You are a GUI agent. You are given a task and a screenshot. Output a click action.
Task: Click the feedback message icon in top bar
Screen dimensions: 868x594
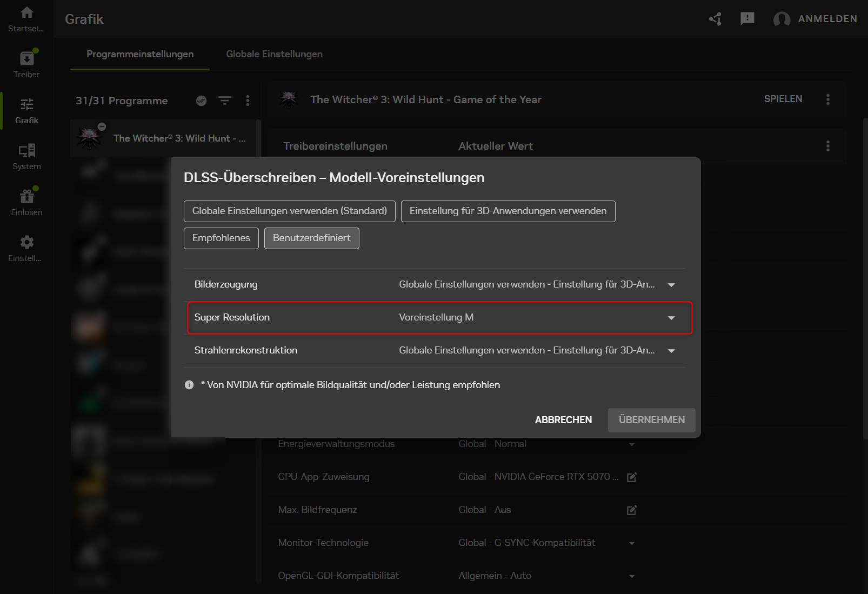click(747, 19)
